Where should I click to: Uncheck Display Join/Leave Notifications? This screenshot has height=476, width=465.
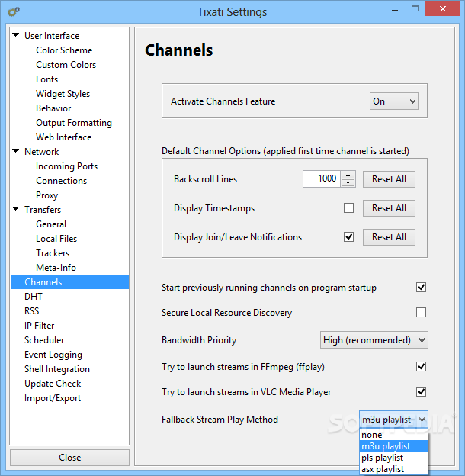coord(348,236)
